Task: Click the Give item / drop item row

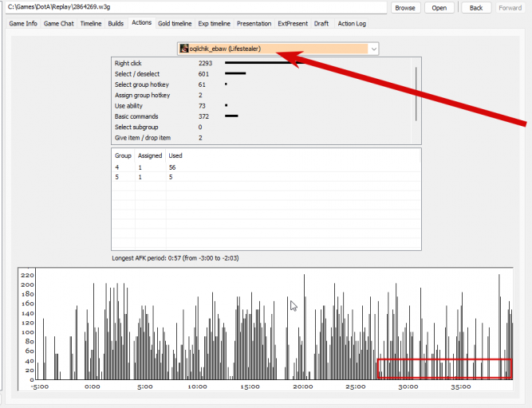Action: pyautogui.click(x=262, y=138)
